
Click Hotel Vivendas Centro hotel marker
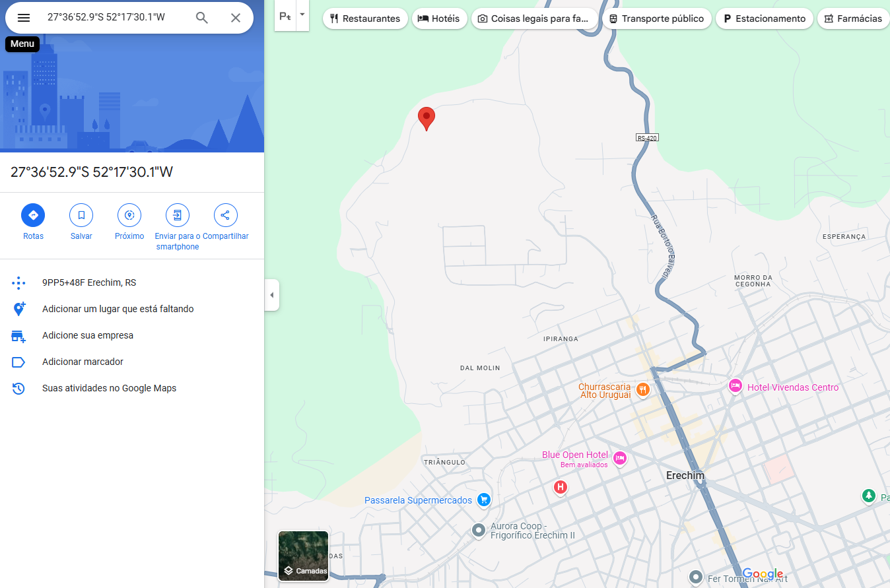[x=735, y=386]
